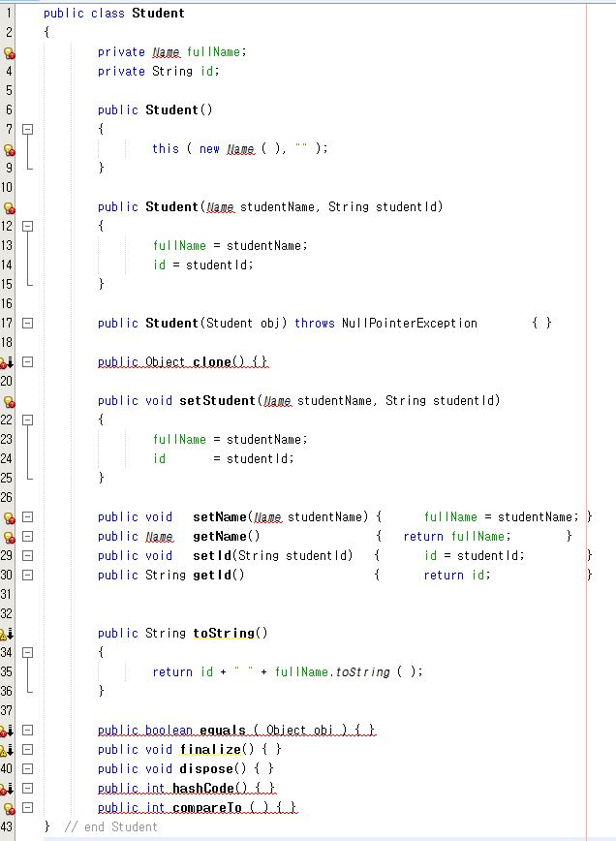Toggle fold marker beside hashCode() method
The height and width of the screenshot is (841, 616).
point(27,788)
